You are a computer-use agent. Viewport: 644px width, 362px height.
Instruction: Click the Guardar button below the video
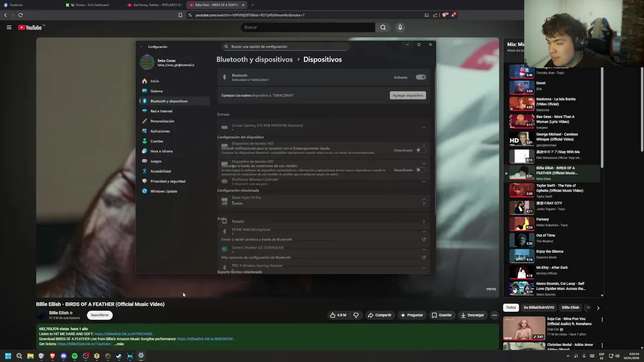coord(442,315)
